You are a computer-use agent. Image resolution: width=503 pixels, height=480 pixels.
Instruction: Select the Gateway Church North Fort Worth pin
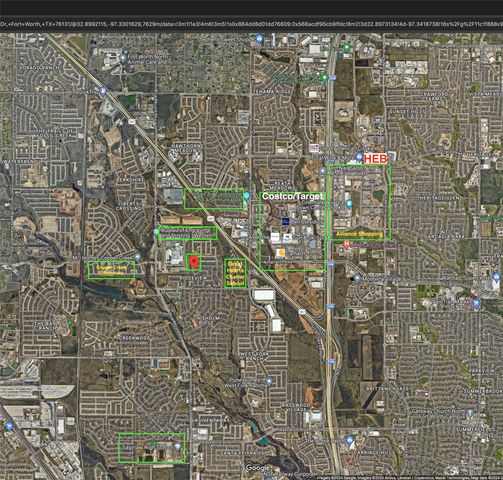[470, 413]
